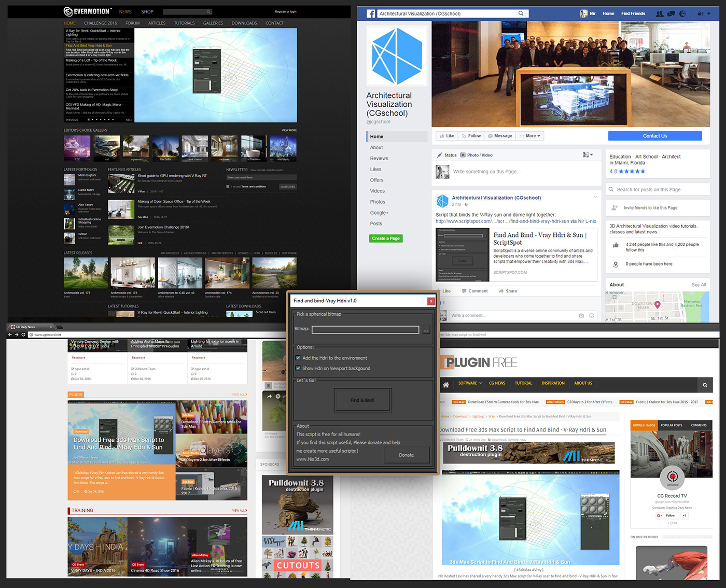
Task: Switch to COMMENTS tab
Action: pos(699,425)
